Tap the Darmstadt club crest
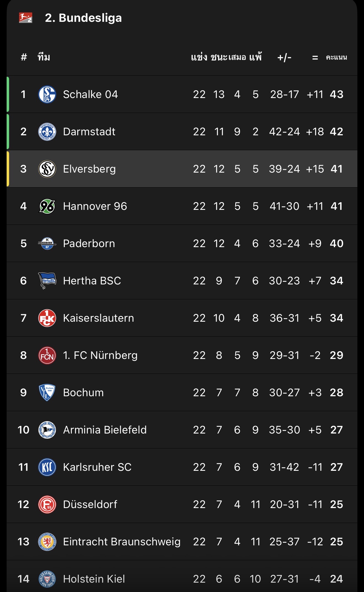This screenshot has height=592, width=364. pyautogui.click(x=47, y=132)
